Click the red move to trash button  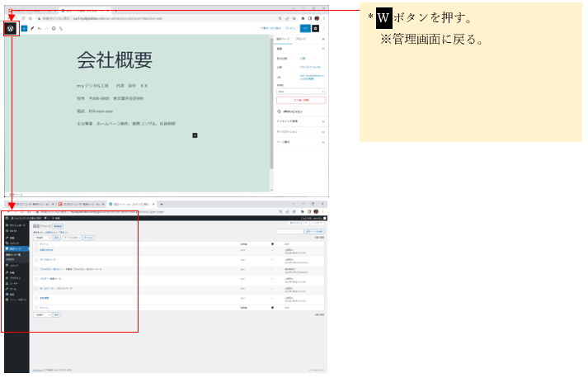300,100
